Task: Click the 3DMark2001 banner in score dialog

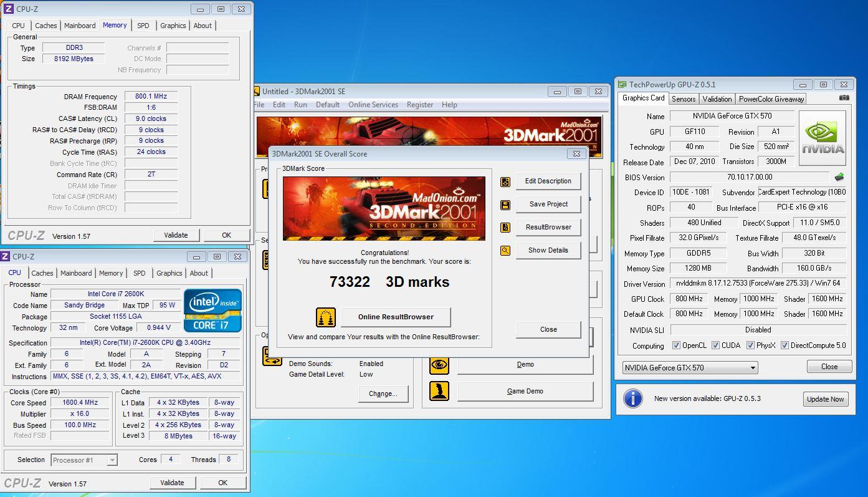Action: click(x=384, y=208)
